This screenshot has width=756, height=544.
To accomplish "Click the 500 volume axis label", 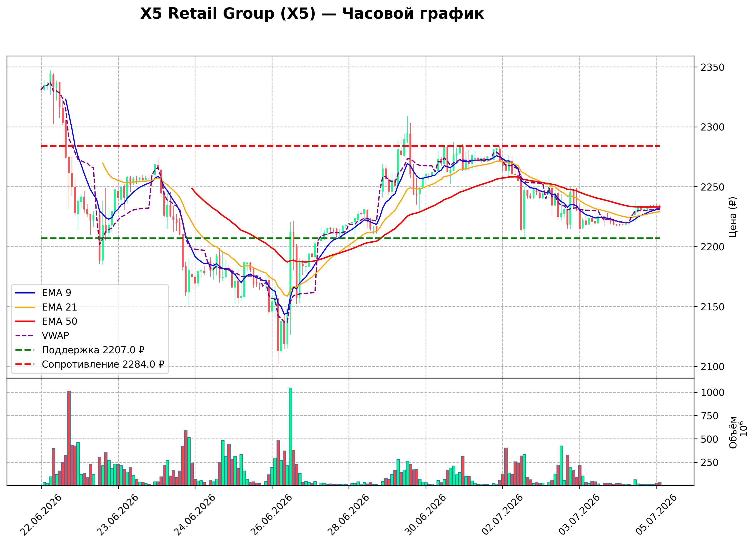I will 710,439.
